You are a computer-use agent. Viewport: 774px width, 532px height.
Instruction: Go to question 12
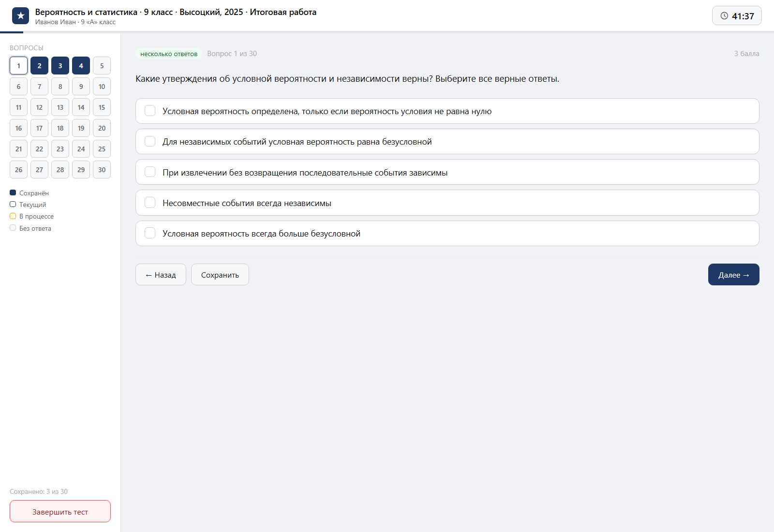[39, 107]
